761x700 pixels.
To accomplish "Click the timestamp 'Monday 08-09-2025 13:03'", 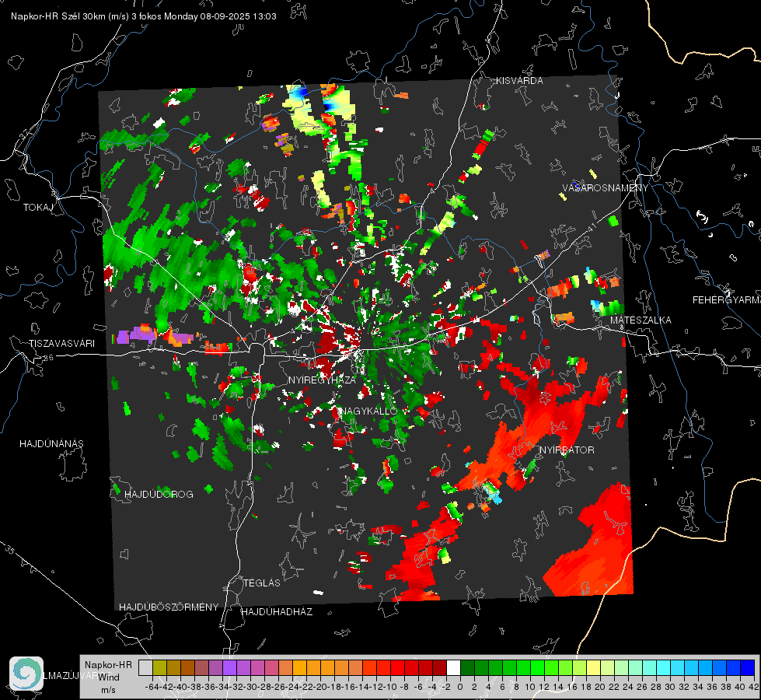I will pos(220,16).
